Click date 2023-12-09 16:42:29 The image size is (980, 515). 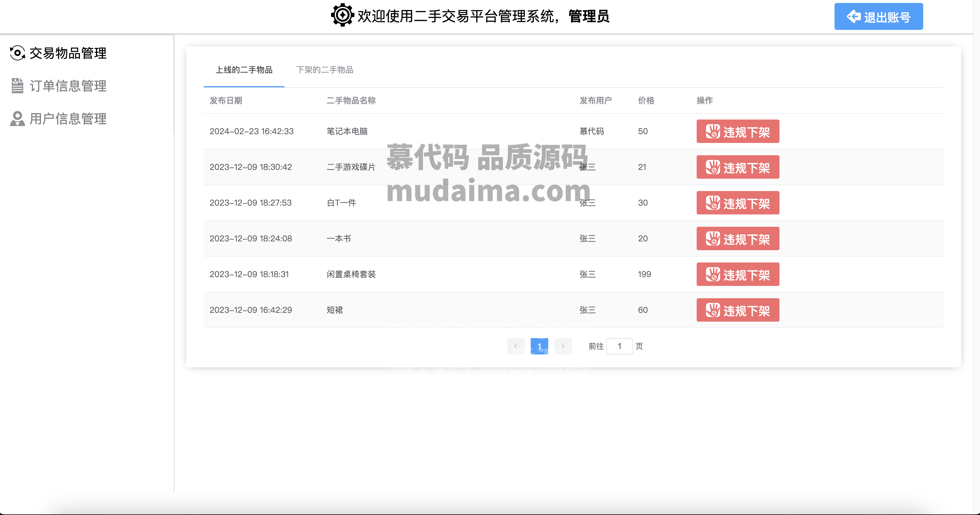(251, 310)
